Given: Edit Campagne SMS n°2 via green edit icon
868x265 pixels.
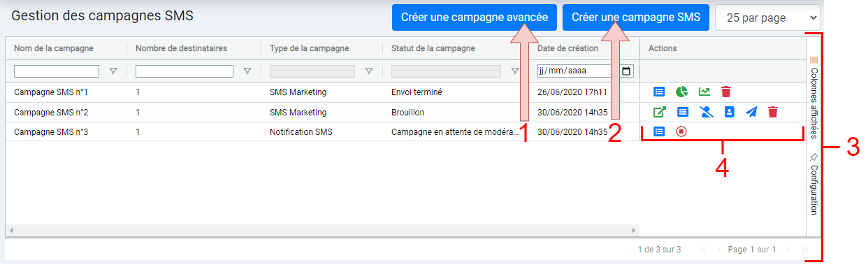Looking at the screenshot, I should pos(659,112).
